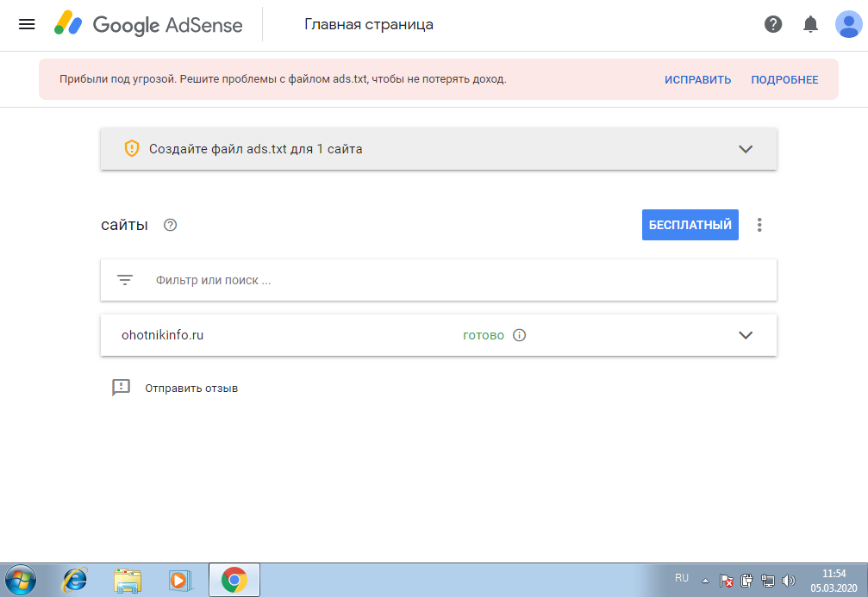Click the filter lines icon
The image size is (868, 597).
[x=125, y=280]
